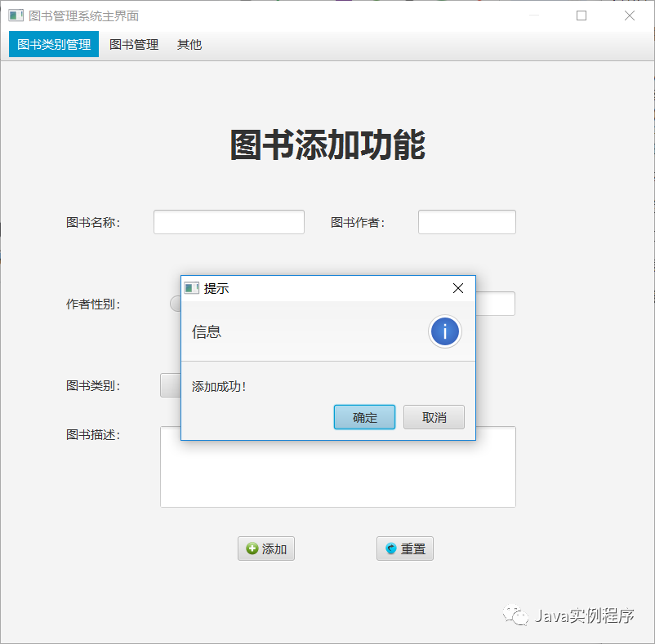Close the 图书管理系统主界面 window
655x644 pixels.
pyautogui.click(x=630, y=16)
